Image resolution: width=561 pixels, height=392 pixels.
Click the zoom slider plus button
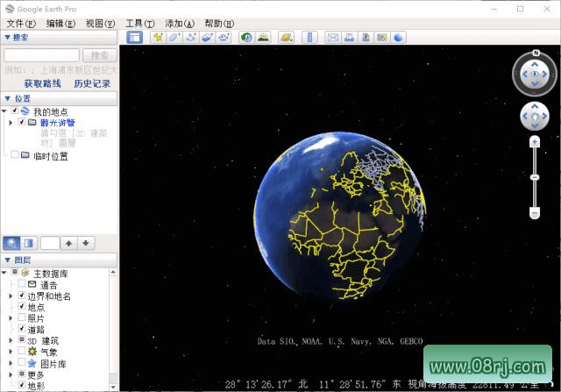(534, 141)
